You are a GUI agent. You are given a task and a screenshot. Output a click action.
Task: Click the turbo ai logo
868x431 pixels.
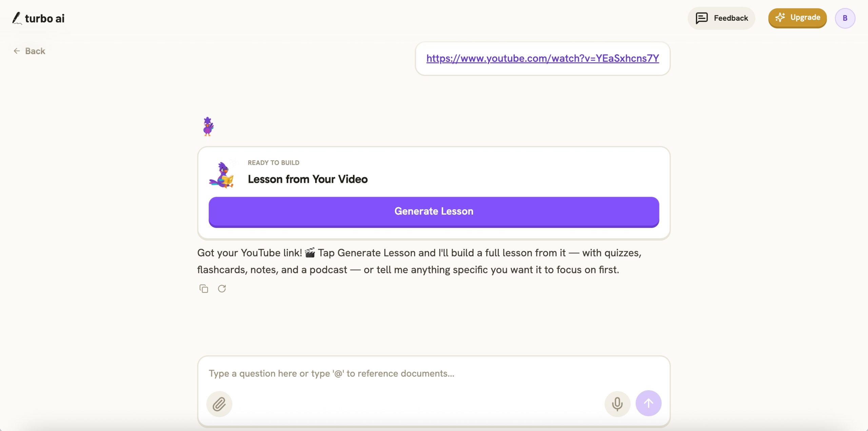pos(38,18)
